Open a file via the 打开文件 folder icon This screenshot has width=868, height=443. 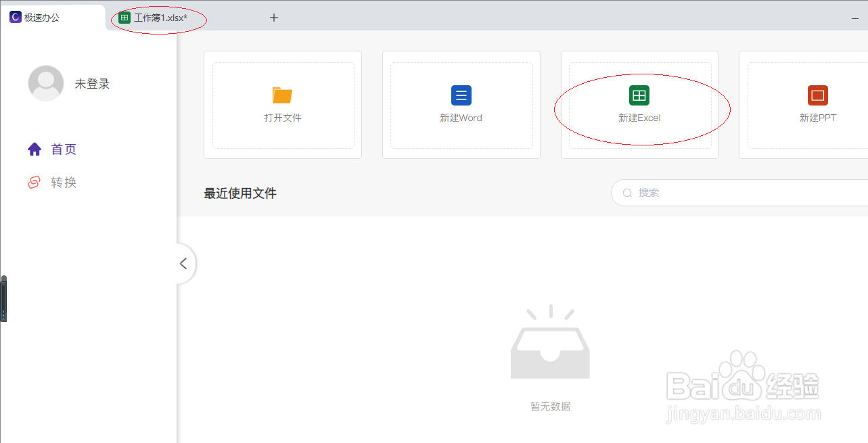coord(282,95)
